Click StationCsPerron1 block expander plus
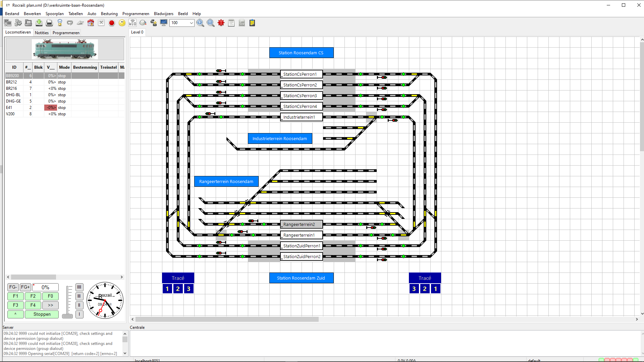The height and width of the screenshot is (362, 644). point(282,77)
